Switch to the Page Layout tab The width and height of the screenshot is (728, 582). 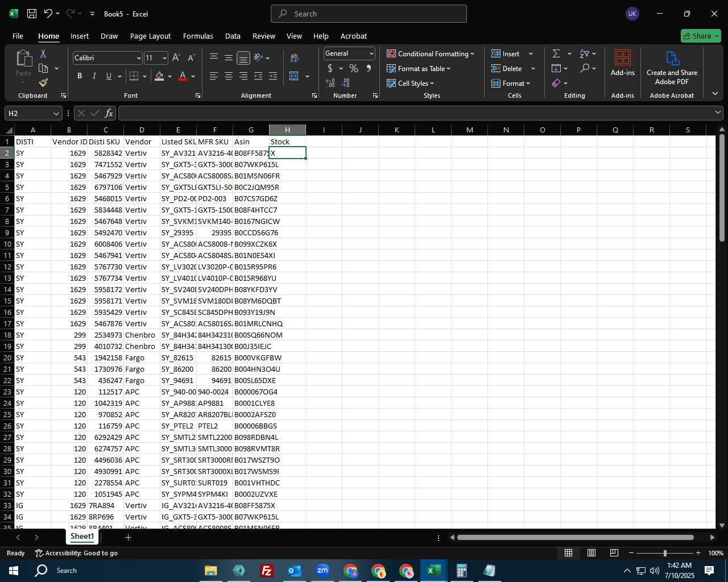[x=150, y=36]
